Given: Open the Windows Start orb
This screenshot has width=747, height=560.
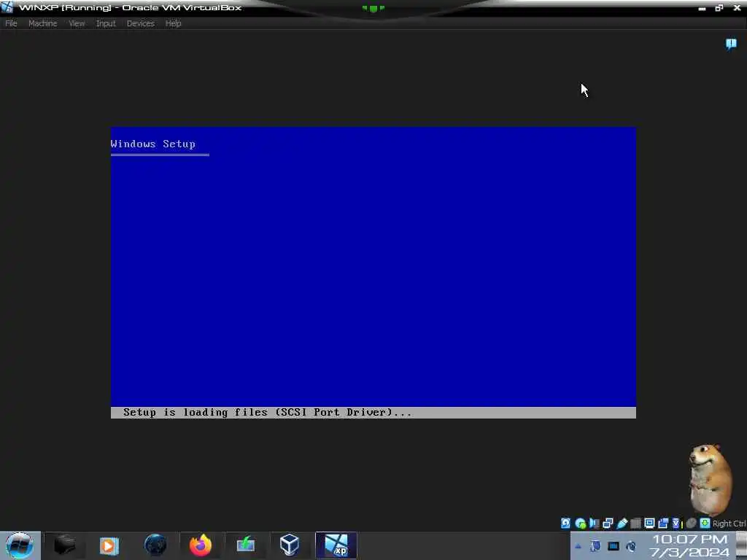Looking at the screenshot, I should pyautogui.click(x=20, y=545).
